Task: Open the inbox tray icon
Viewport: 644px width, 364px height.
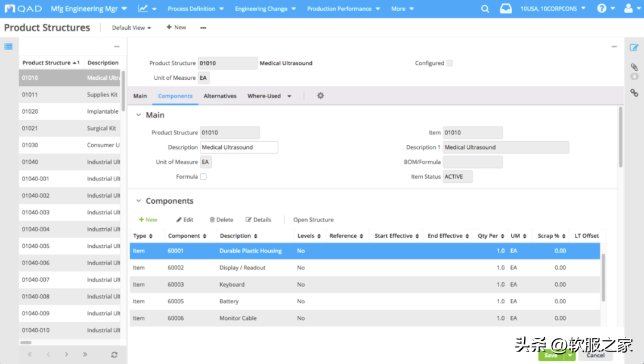Action: (505, 9)
